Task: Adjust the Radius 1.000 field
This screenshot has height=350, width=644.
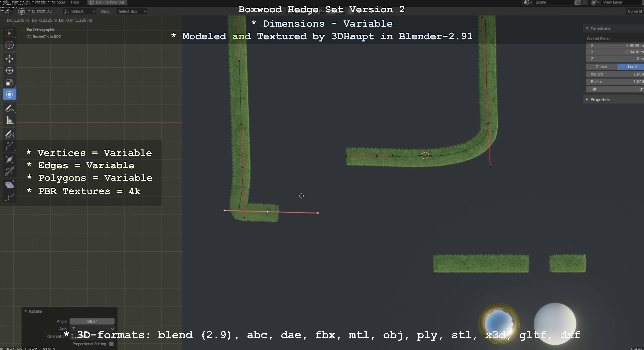Action: pyautogui.click(x=615, y=82)
